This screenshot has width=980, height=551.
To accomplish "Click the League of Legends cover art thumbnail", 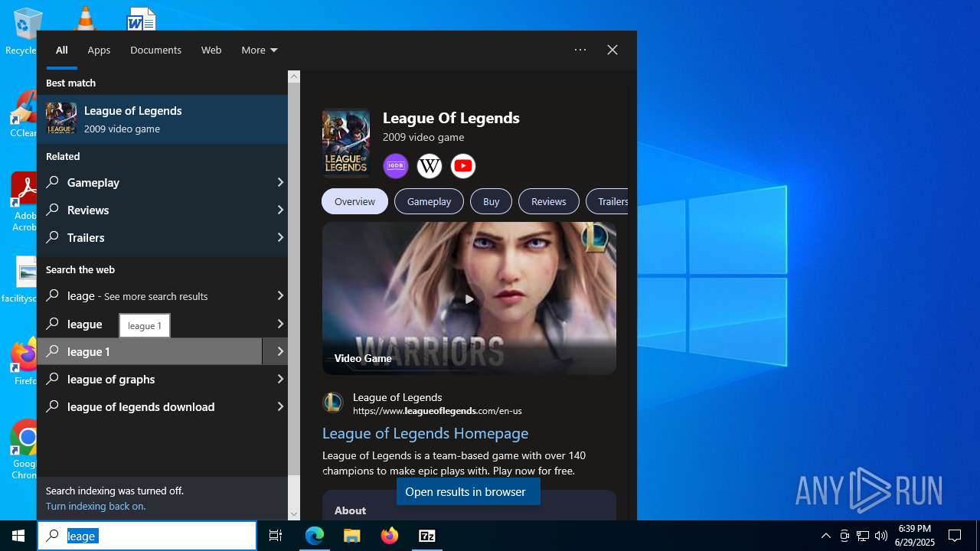I will click(346, 143).
